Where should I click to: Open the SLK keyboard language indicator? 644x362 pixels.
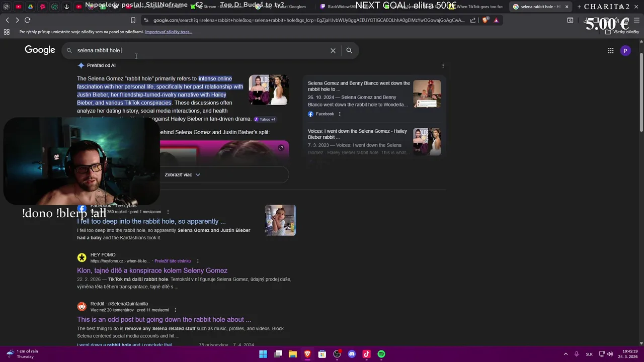(x=589, y=354)
